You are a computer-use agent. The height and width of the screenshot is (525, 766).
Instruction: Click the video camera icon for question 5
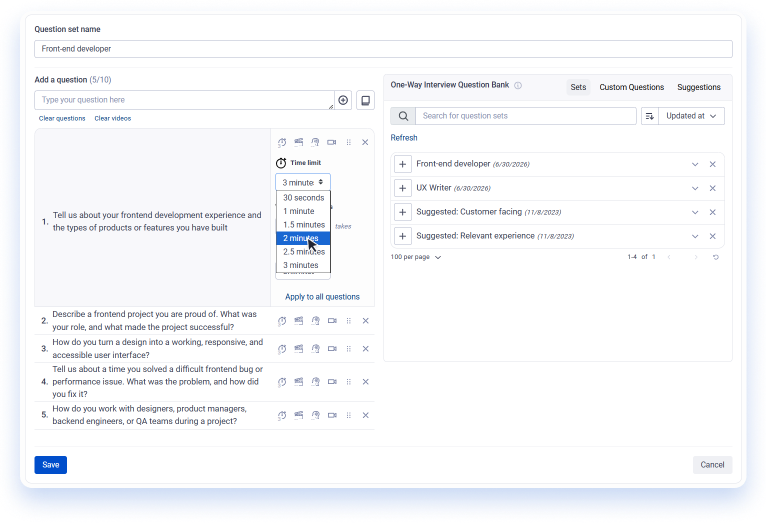click(332, 415)
